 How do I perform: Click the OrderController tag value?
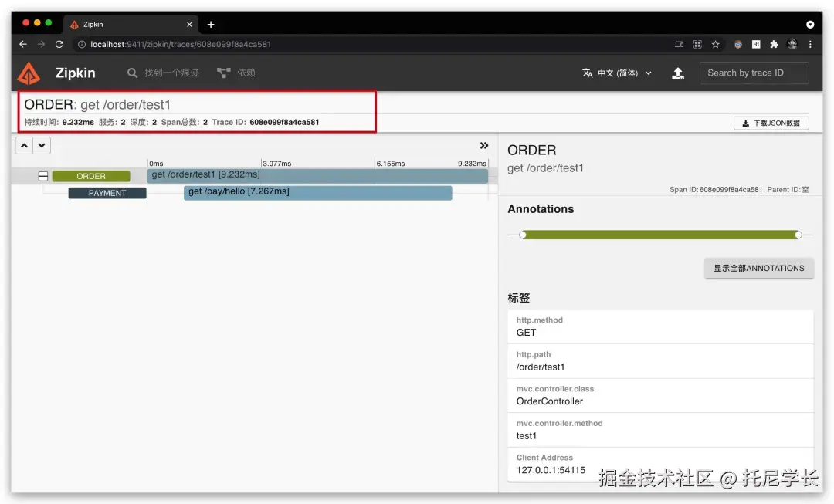point(550,401)
